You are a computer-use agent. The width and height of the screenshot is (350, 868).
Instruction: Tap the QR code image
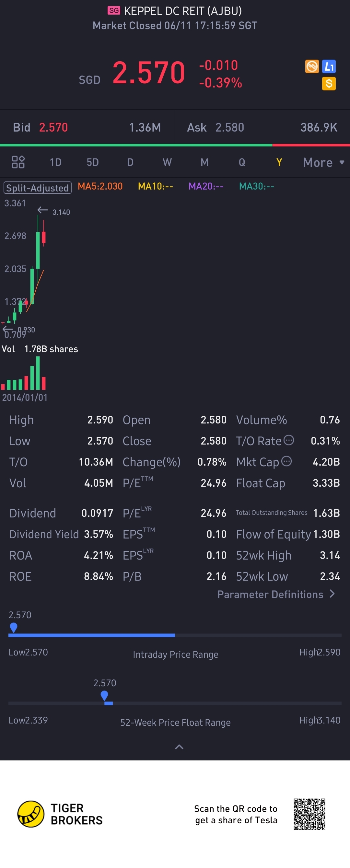coord(309,814)
